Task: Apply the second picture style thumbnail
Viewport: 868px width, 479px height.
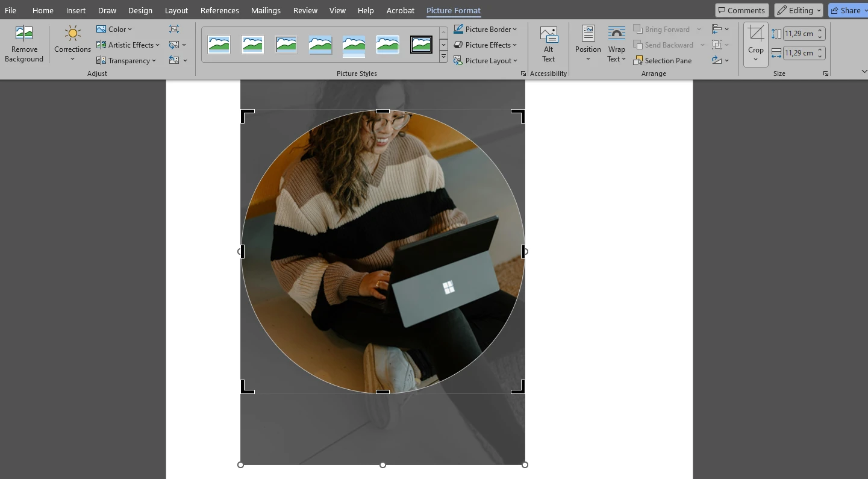Action: [x=252, y=45]
